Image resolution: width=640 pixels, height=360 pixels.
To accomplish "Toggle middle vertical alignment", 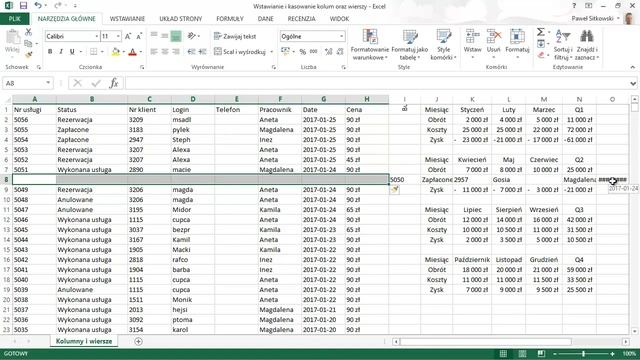I will click(164, 36).
